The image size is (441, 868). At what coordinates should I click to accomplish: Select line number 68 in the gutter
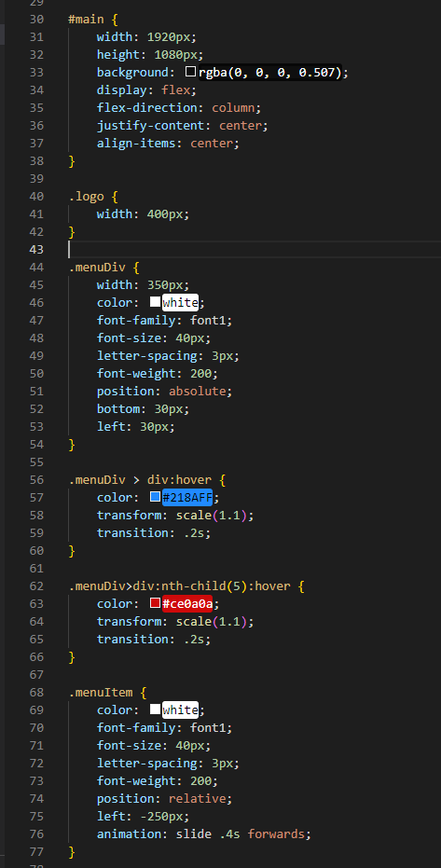coord(36,693)
